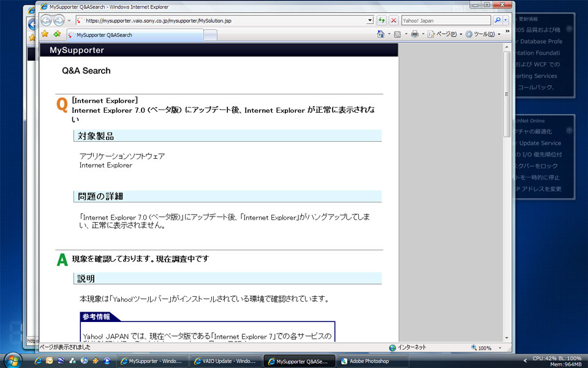The width and height of the screenshot is (588, 368).
Task: Click Back arrow of the background IE window
Action: 32,25
